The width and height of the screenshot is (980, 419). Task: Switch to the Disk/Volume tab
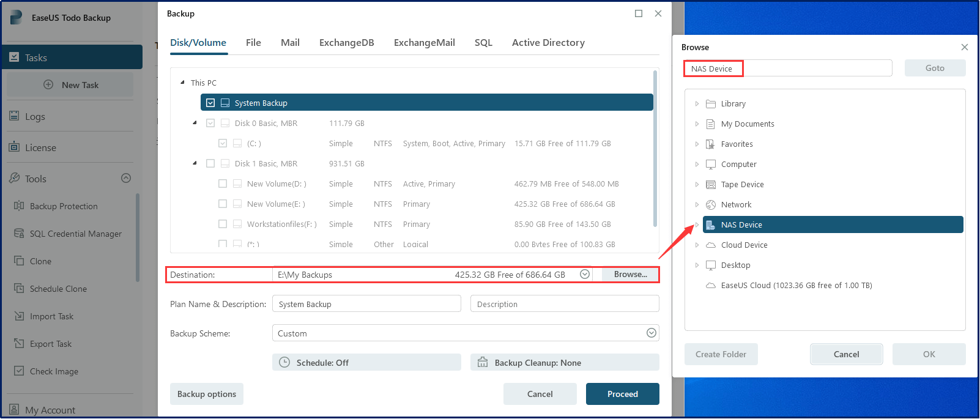[x=198, y=43]
